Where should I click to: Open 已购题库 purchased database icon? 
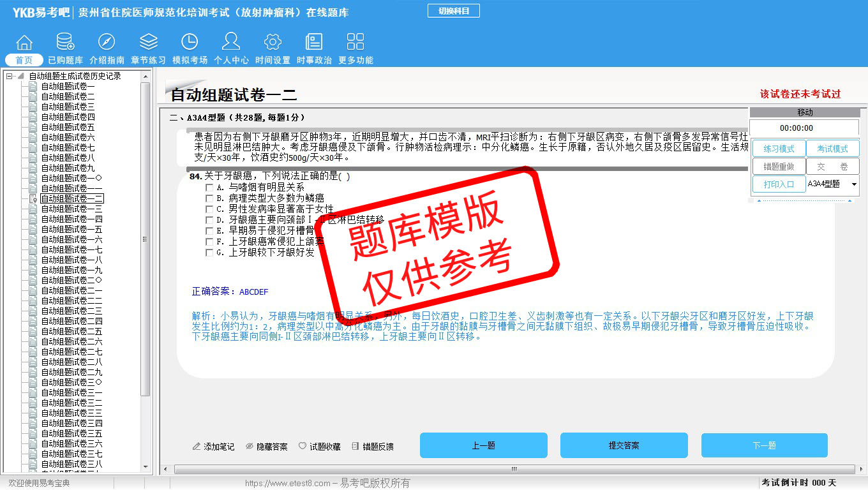65,43
